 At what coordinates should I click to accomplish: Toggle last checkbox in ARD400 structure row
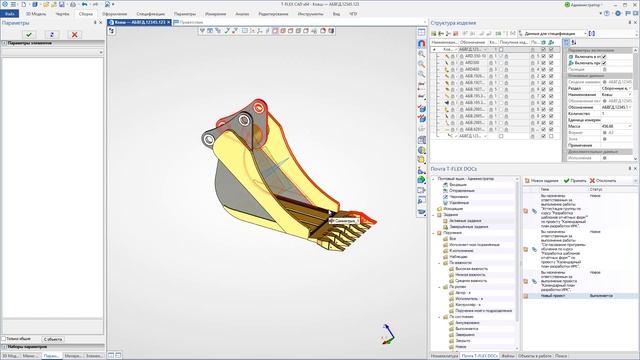click(551, 69)
